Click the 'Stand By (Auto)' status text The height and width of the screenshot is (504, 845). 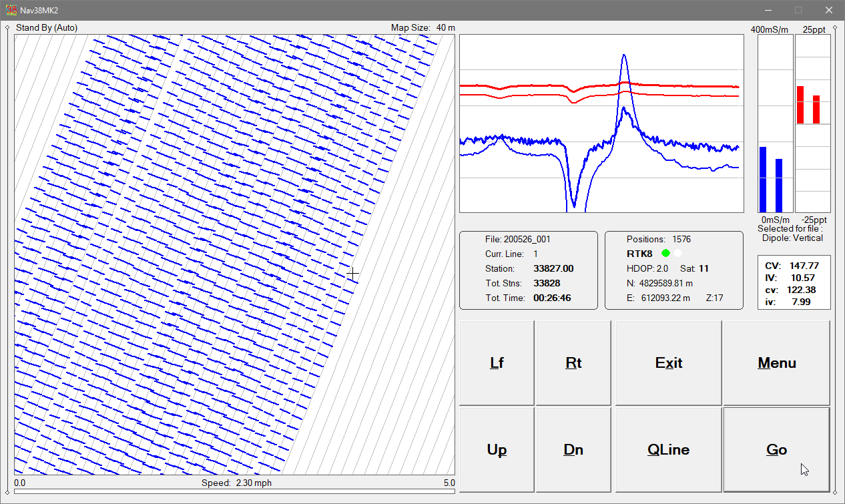[47, 28]
